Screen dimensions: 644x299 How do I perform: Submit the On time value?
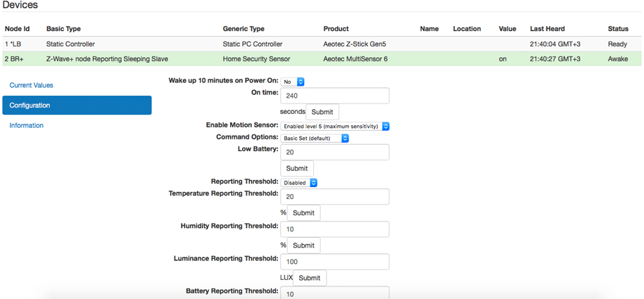pyautogui.click(x=322, y=112)
